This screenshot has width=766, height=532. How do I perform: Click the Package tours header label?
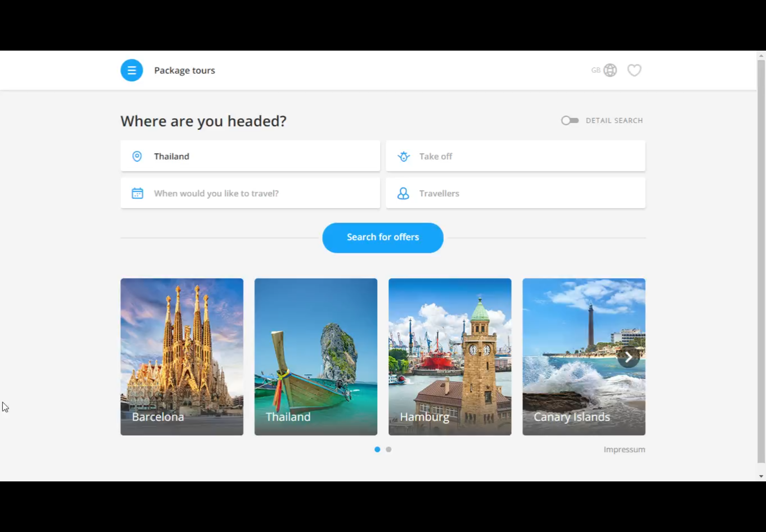point(184,70)
